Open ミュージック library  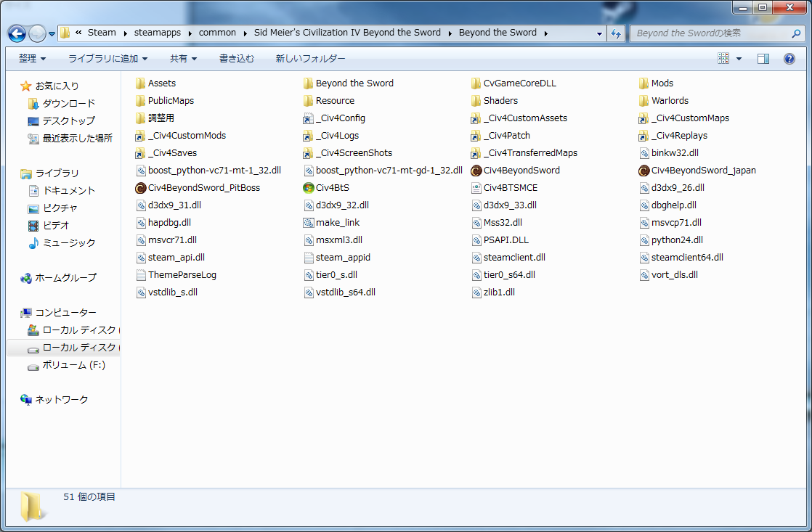pyautogui.click(x=69, y=243)
